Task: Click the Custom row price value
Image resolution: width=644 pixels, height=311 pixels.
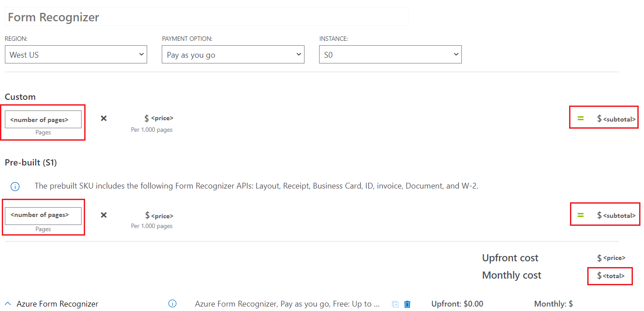Action: coord(159,118)
